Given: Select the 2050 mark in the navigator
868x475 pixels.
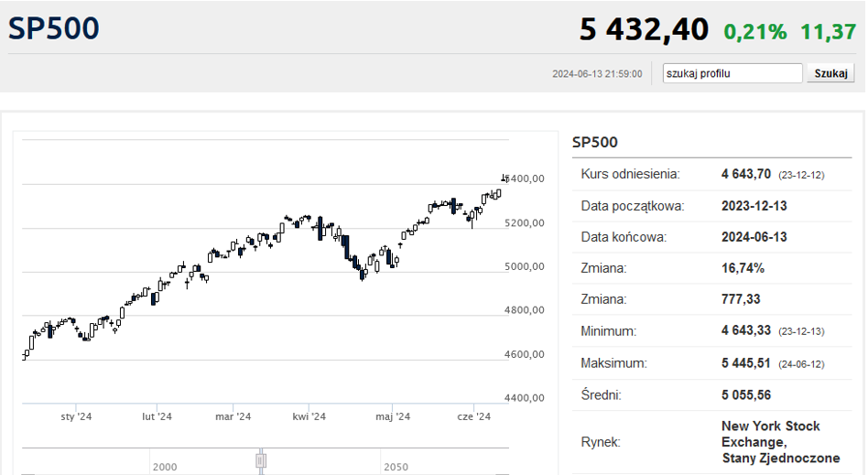Looking at the screenshot, I should point(396,467).
